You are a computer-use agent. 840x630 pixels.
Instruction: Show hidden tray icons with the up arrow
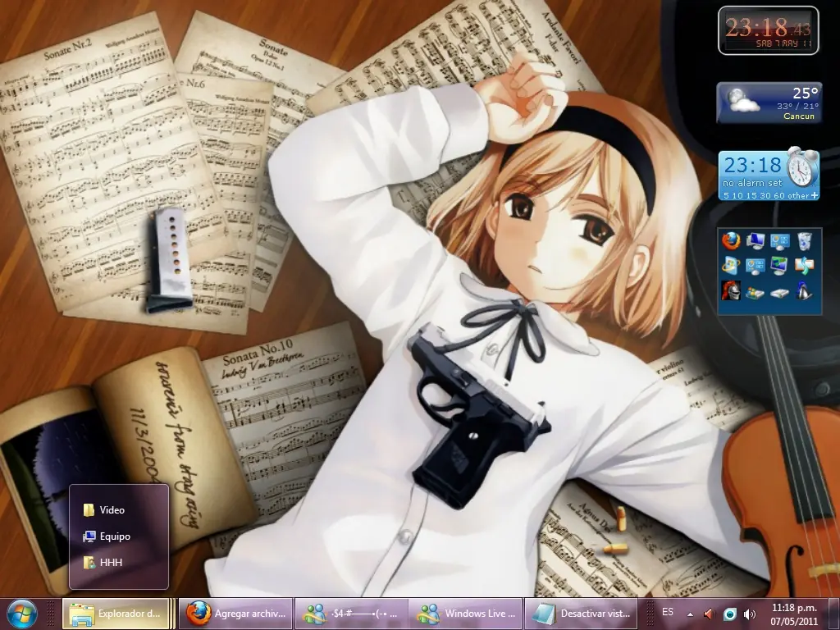click(x=690, y=614)
